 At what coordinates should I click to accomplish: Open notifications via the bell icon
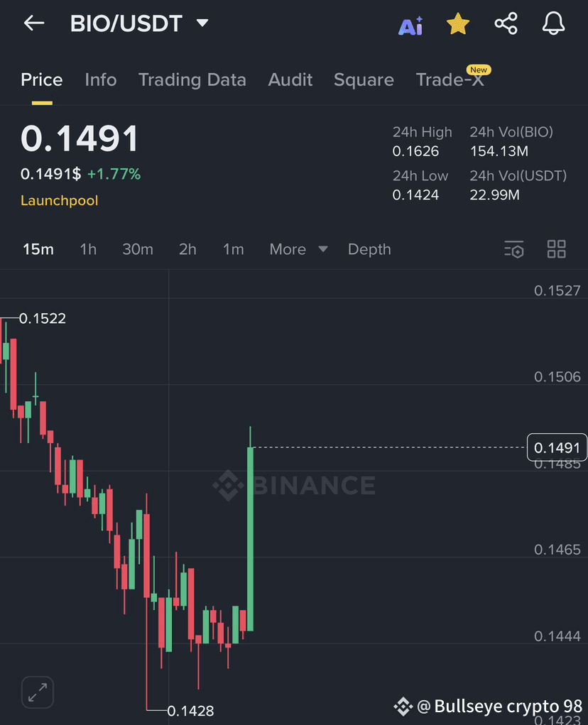[x=553, y=23]
